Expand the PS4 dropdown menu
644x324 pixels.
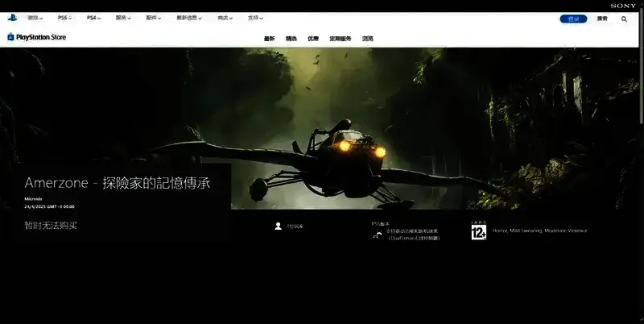click(93, 18)
